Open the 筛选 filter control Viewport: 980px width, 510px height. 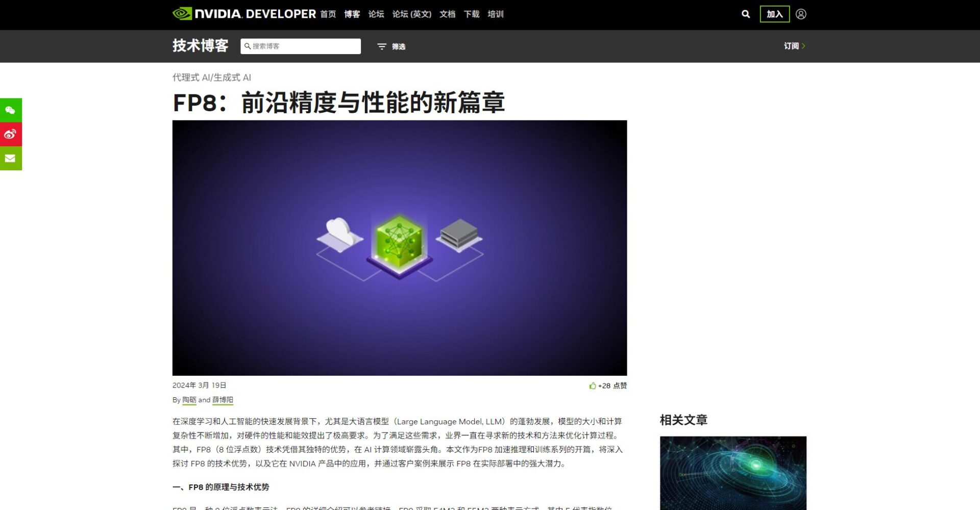point(391,46)
